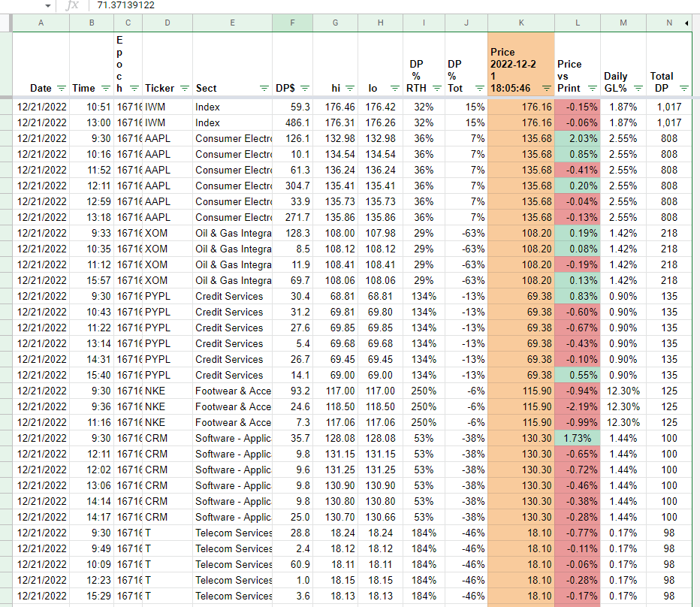This screenshot has width=700, height=607.
Task: Open the Price 2022-12-21 column filter icon
Action: tap(547, 89)
